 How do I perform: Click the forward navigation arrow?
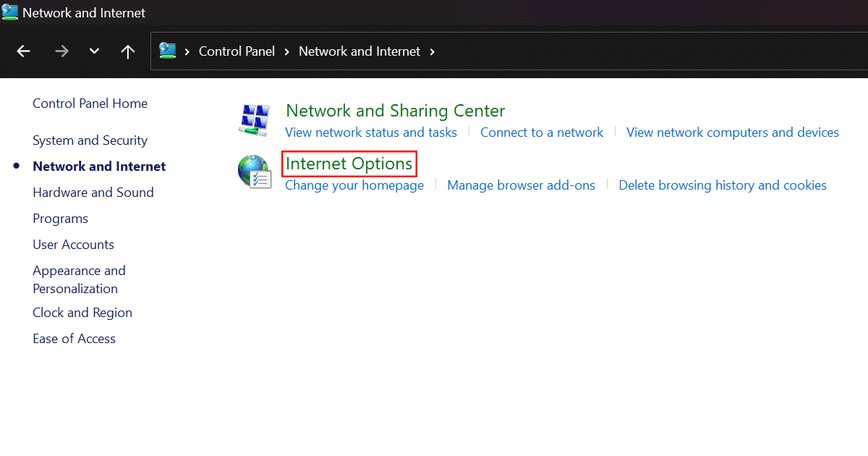coord(61,51)
